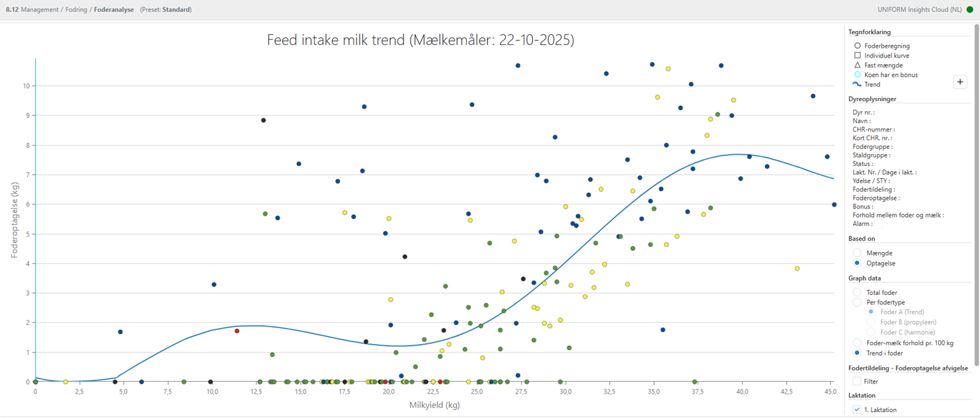This screenshot has width=980, height=418.
Task: Choose Total foder under Graph data
Action: click(x=857, y=292)
